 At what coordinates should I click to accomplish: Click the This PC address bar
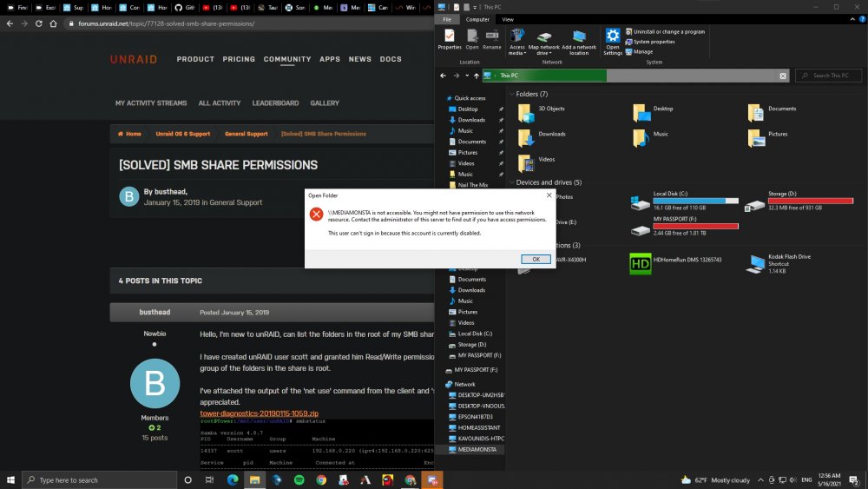tap(635, 76)
